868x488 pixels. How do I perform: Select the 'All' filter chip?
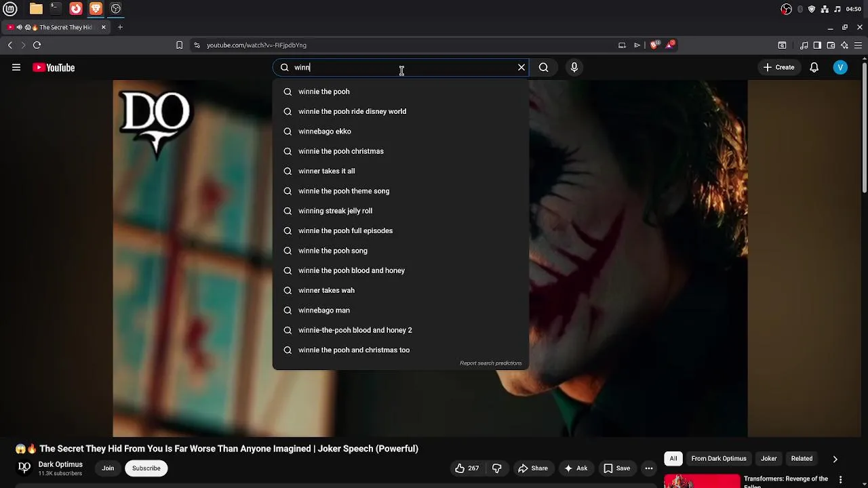pos(673,459)
